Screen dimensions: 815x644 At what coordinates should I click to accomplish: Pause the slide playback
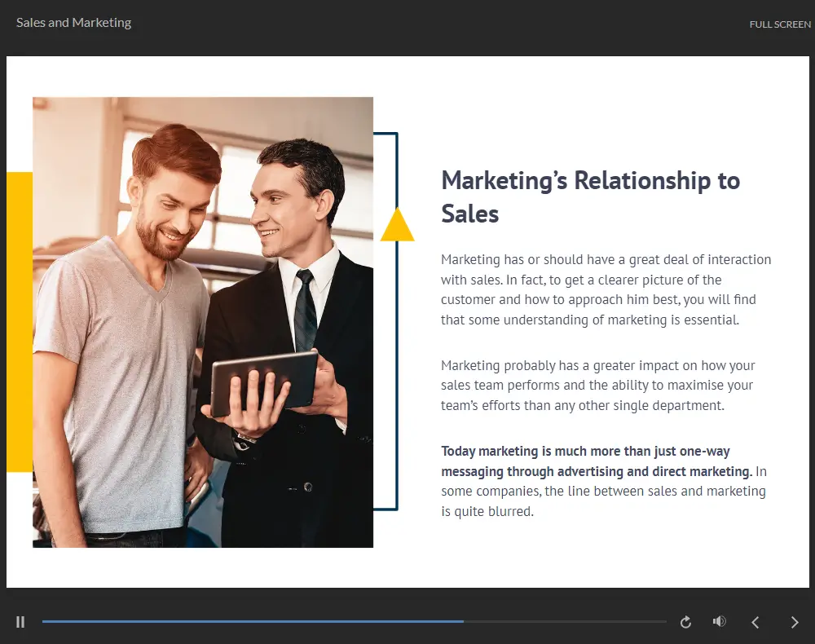[20, 622]
